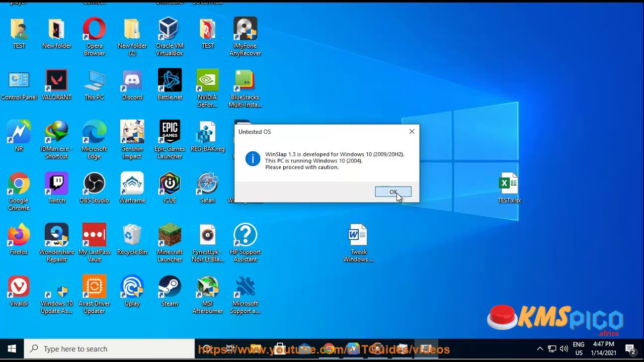Select the Control Panel desktop icon

pos(19,85)
